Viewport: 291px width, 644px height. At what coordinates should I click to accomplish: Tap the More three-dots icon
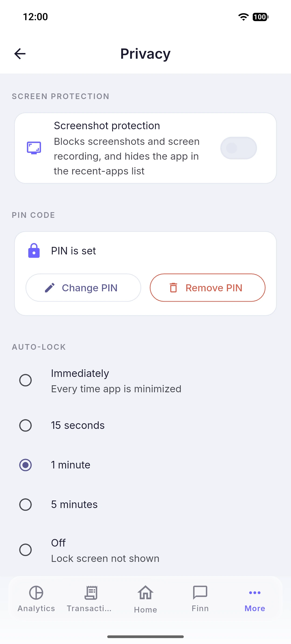(255, 593)
